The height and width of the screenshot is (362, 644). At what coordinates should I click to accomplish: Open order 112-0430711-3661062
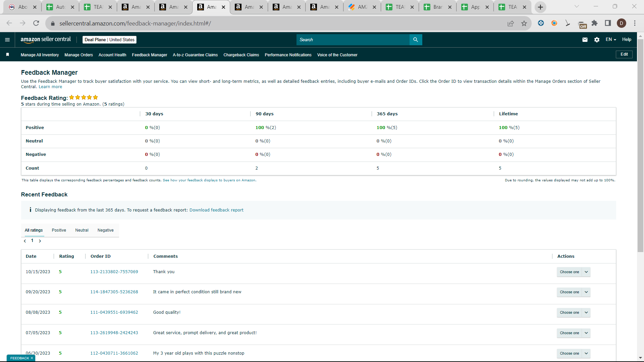pyautogui.click(x=114, y=353)
